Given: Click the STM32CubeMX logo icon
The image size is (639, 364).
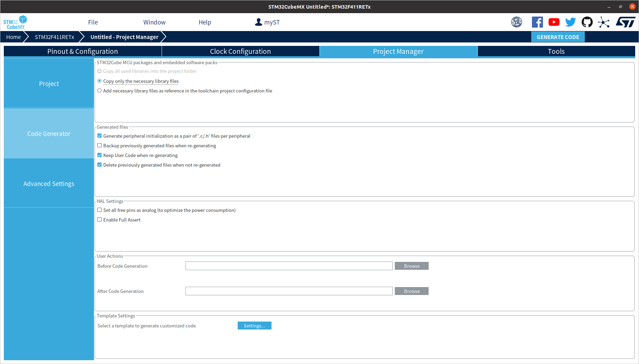Looking at the screenshot, I should 15,22.
